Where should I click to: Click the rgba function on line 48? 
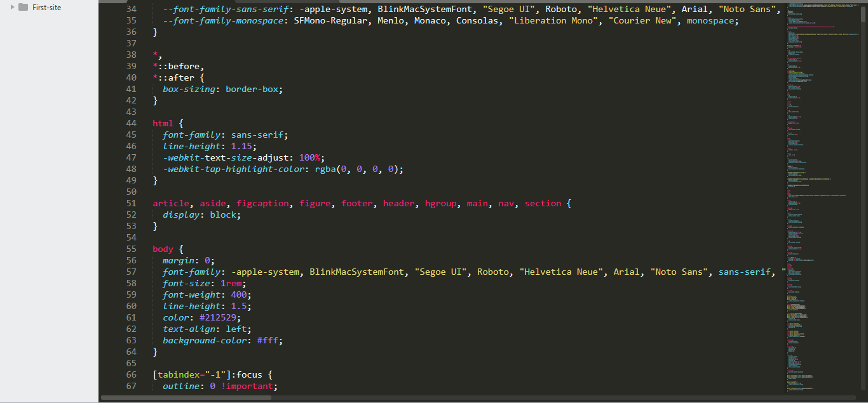pyautogui.click(x=325, y=169)
